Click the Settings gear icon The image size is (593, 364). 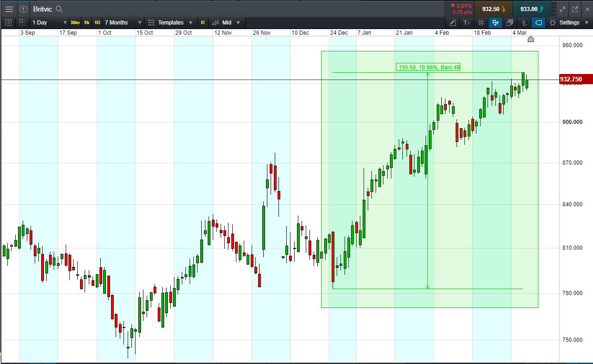click(553, 22)
